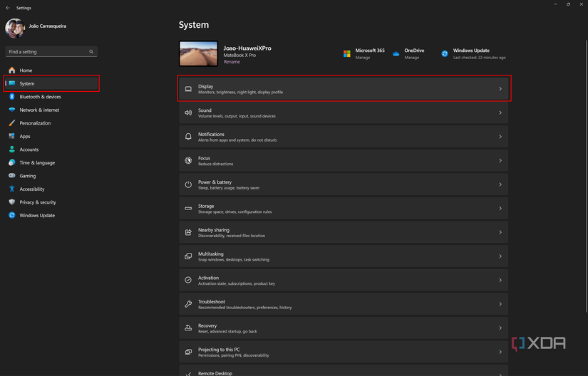The width and height of the screenshot is (588, 376).
Task: Click the Power & battery icon
Action: [x=188, y=184]
